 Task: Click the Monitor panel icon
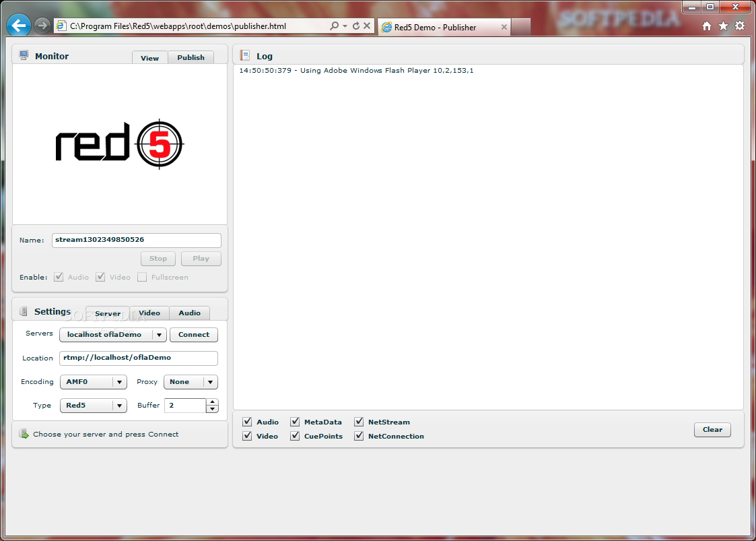click(24, 55)
